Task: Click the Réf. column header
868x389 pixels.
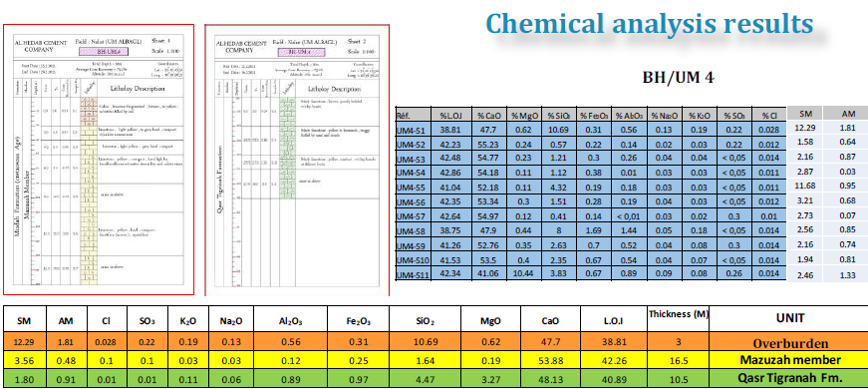Action: 413,116
